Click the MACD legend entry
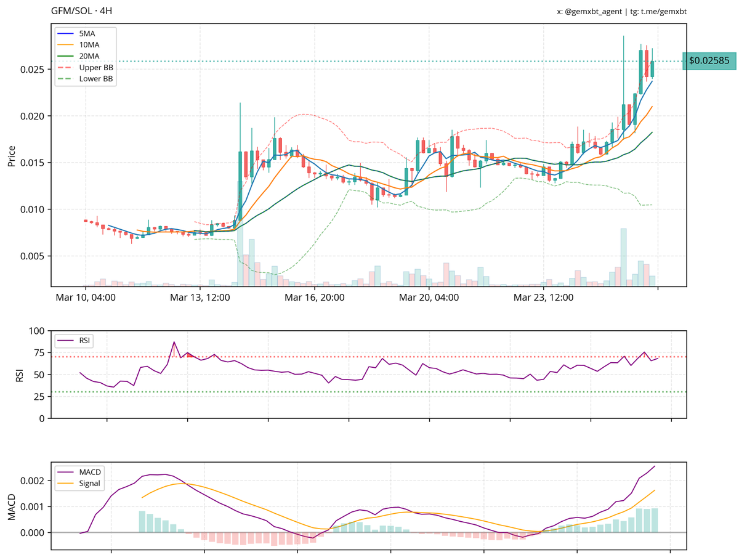The width and height of the screenshot is (739, 560). pyautogui.click(x=80, y=472)
